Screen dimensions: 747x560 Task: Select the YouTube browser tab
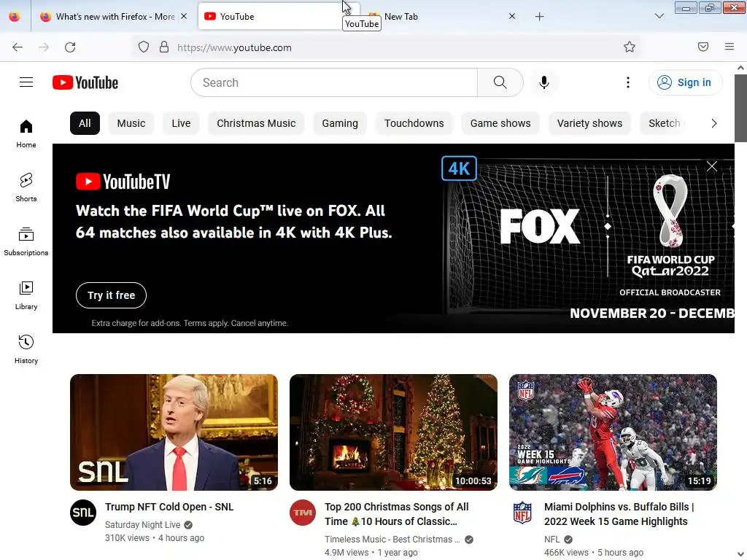[x=271, y=17]
